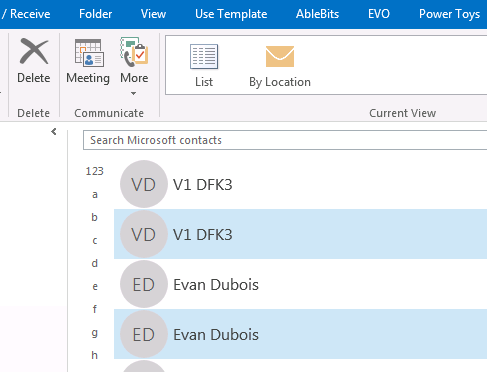The height and width of the screenshot is (372, 487).
Task: Open a new Meeting with contact
Action: click(x=88, y=61)
